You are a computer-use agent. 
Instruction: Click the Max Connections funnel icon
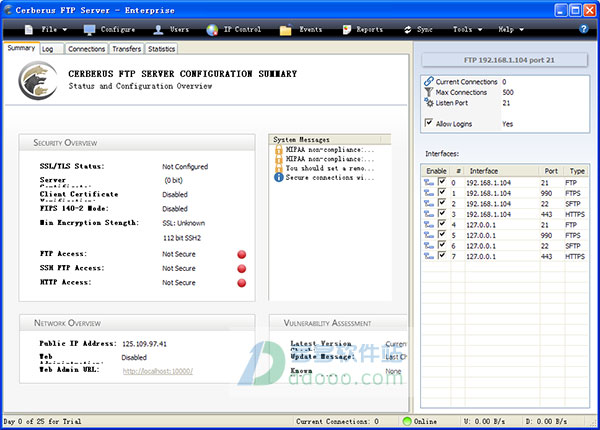(x=429, y=92)
